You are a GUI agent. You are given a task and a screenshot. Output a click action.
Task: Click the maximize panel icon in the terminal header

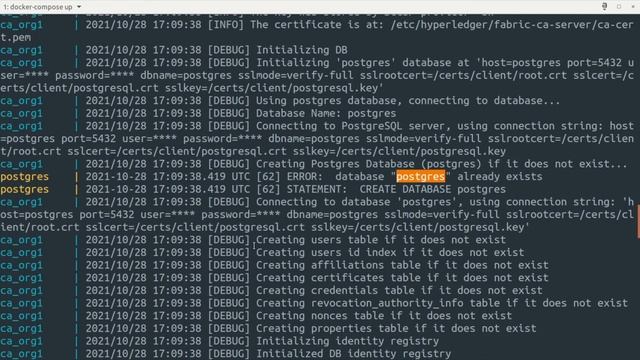coord(619,7)
